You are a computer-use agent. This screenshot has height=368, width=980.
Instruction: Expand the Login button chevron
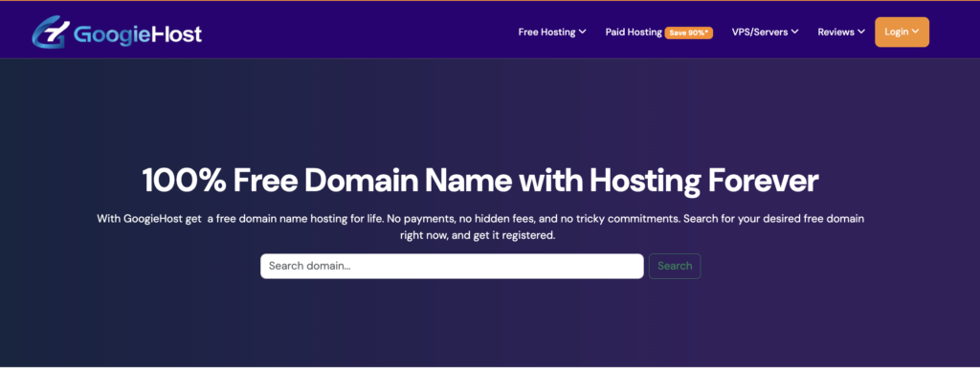tap(916, 32)
